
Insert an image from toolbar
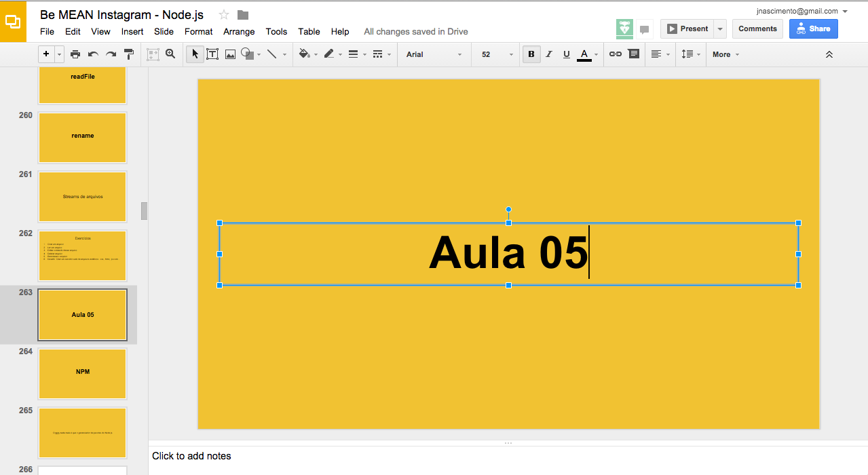tap(230, 54)
